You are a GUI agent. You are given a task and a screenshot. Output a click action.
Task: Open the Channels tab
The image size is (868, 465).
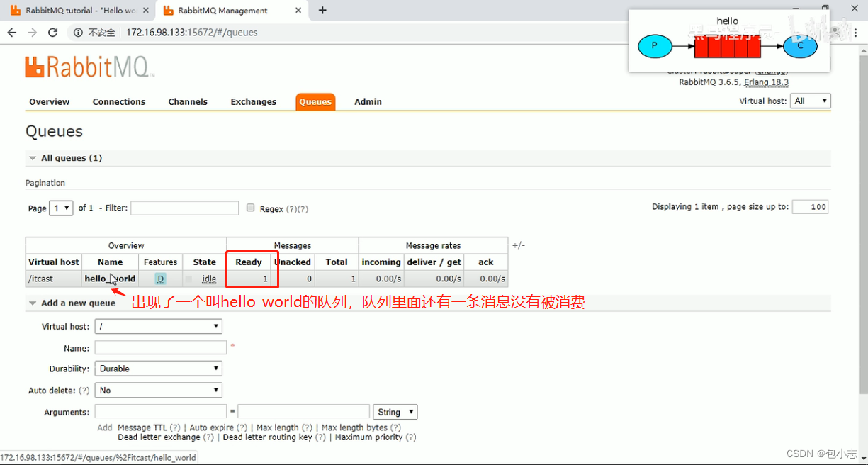(x=188, y=102)
